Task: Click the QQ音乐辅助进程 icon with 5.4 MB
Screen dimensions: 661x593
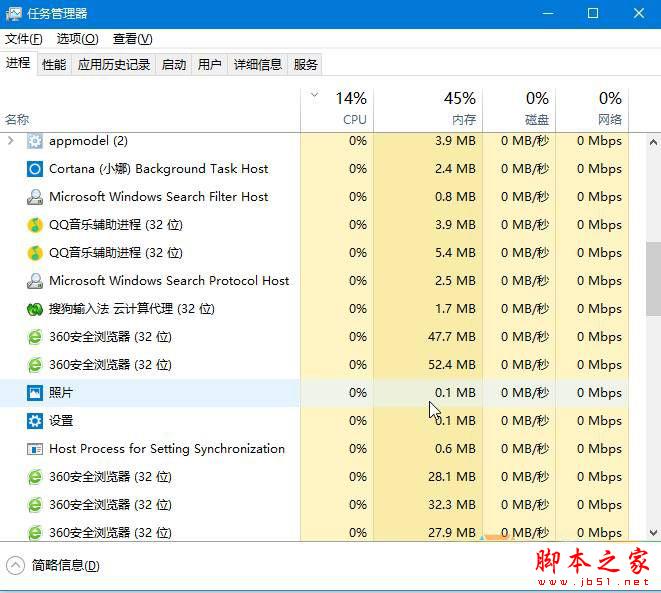Action: [x=35, y=253]
